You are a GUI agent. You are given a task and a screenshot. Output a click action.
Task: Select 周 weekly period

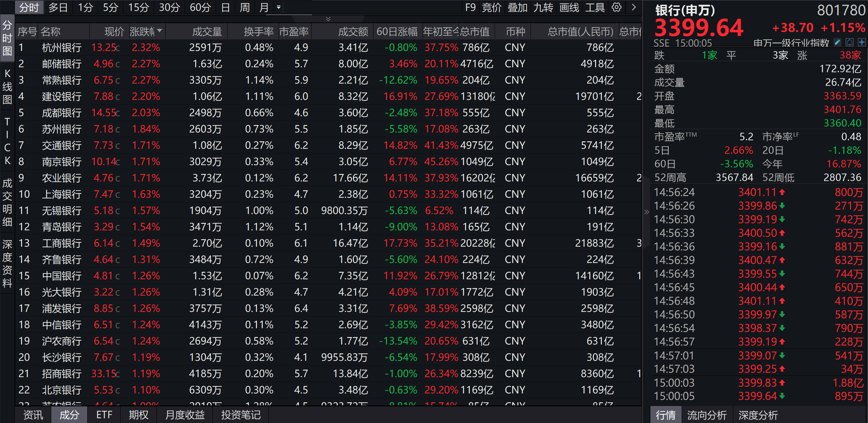(245, 7)
